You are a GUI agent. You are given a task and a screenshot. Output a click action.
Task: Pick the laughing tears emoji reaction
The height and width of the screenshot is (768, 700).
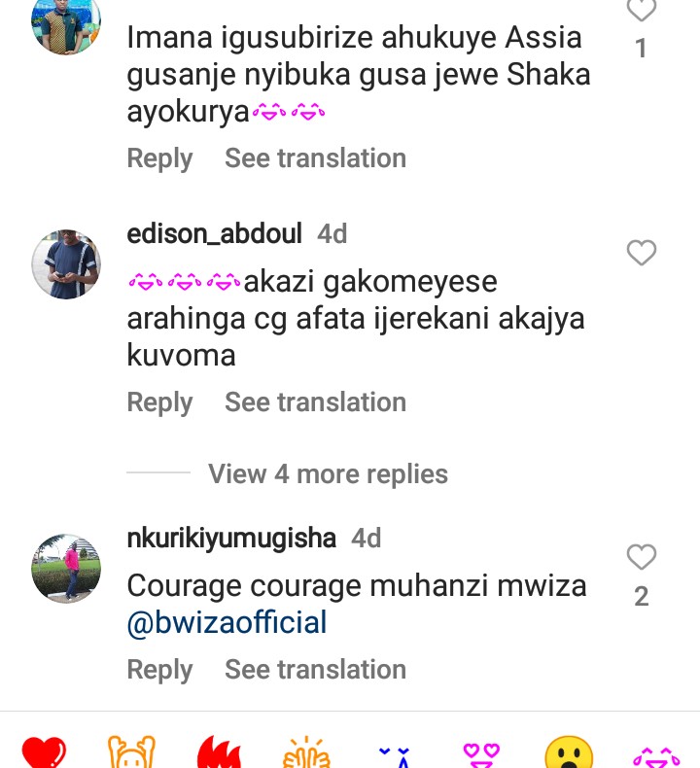[x=656, y=756]
